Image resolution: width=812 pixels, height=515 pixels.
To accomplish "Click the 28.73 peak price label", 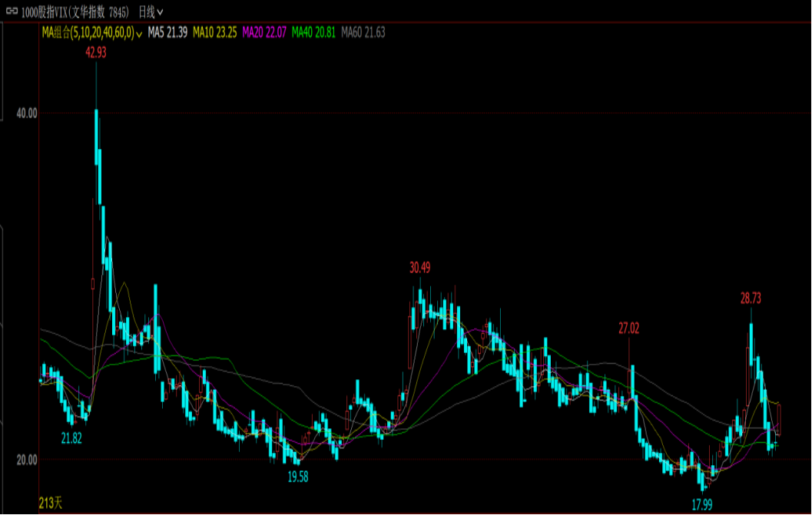I will (751, 298).
